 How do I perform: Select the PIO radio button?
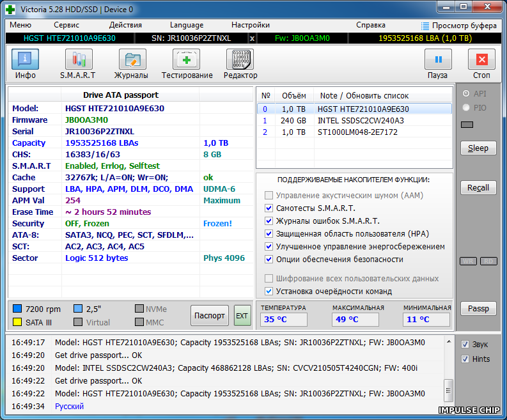point(466,107)
